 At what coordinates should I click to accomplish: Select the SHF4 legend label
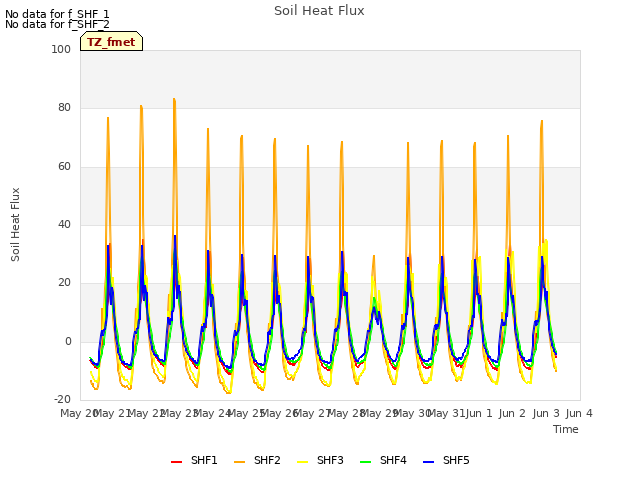[393, 460]
